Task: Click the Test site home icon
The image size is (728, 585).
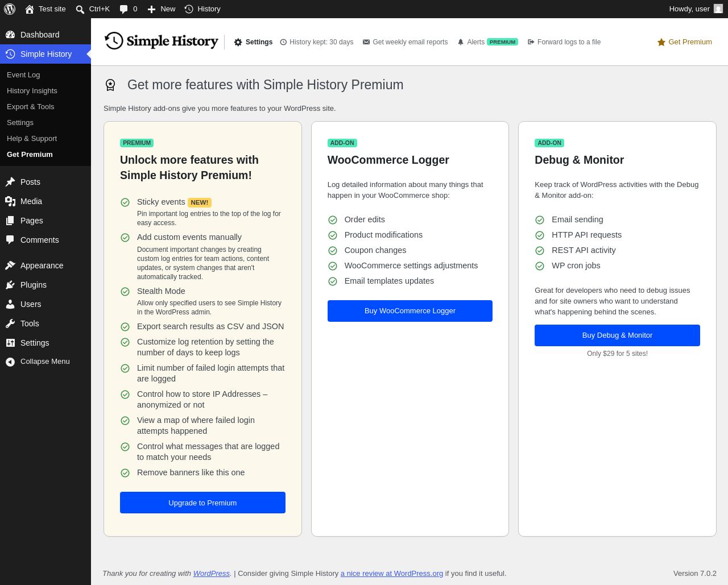Action: pyautogui.click(x=30, y=9)
